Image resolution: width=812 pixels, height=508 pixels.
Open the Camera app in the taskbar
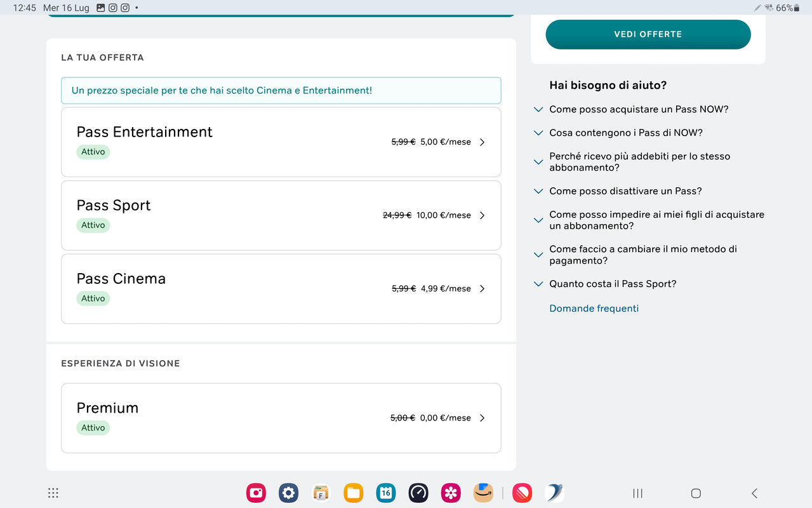pos(256,493)
